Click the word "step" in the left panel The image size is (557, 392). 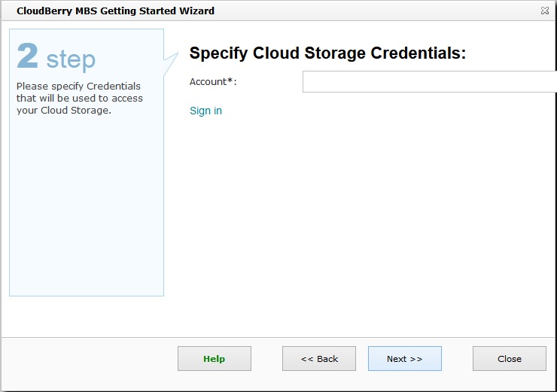coord(71,59)
